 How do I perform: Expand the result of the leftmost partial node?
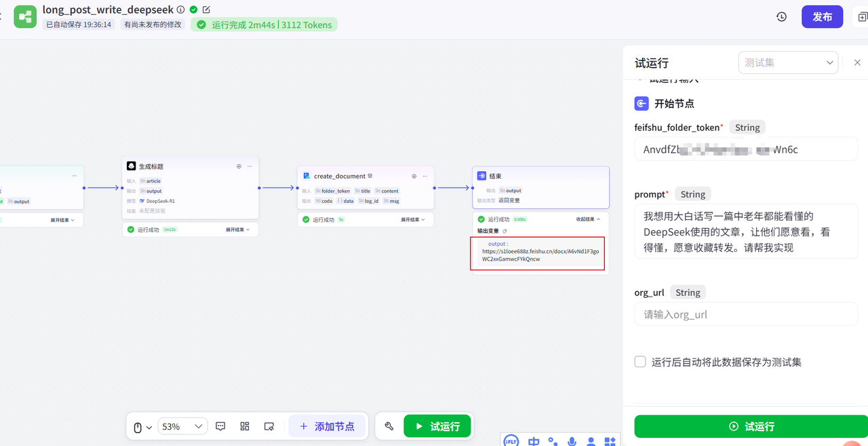coord(64,220)
